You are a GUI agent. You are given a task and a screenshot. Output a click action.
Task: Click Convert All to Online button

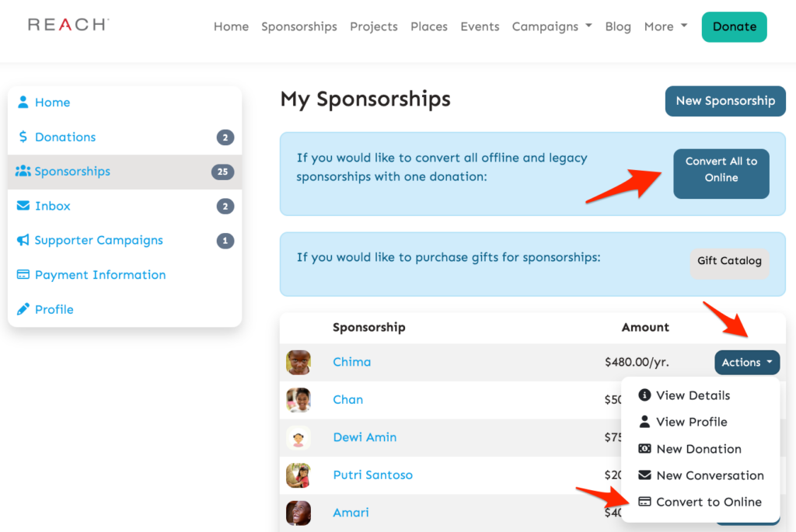click(721, 169)
